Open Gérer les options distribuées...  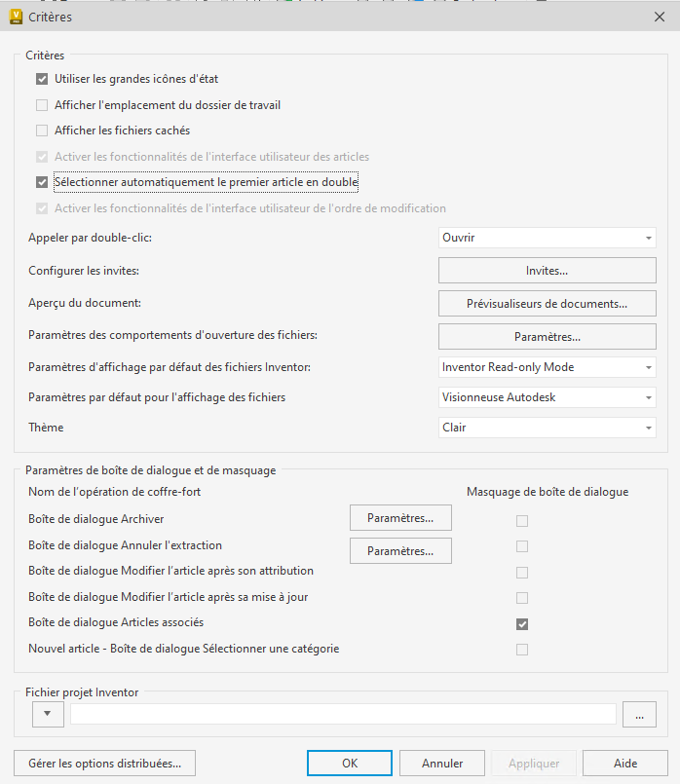(x=105, y=764)
